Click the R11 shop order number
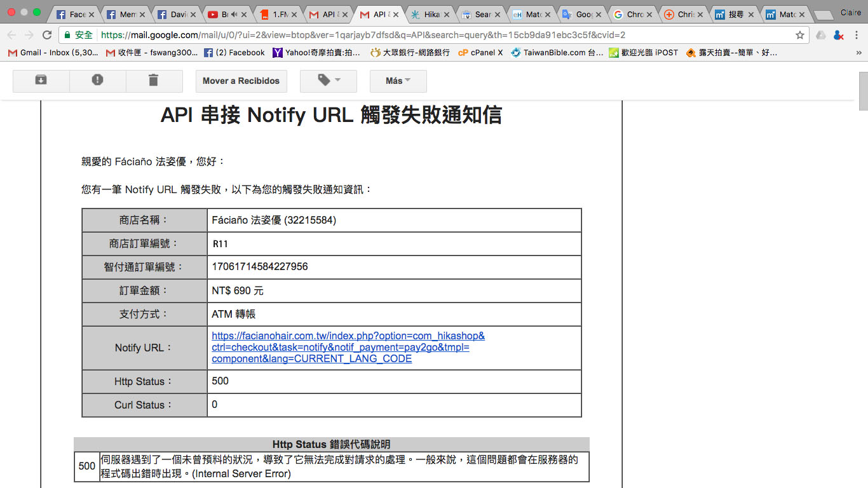 pos(220,243)
